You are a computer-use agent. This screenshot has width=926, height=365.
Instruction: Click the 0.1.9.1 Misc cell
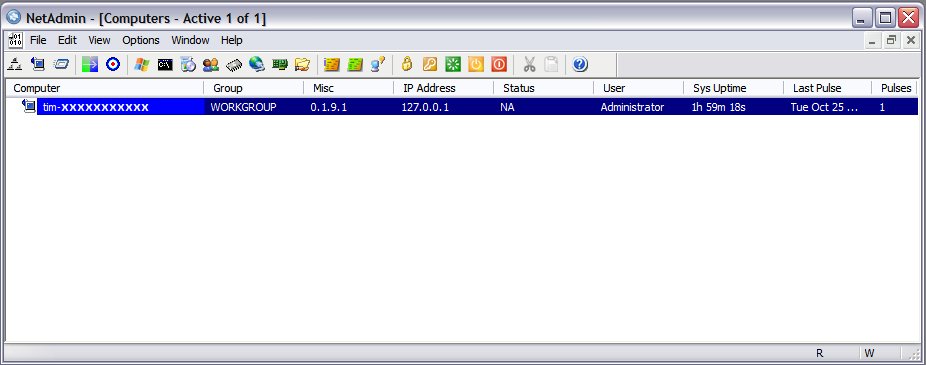tap(330, 107)
